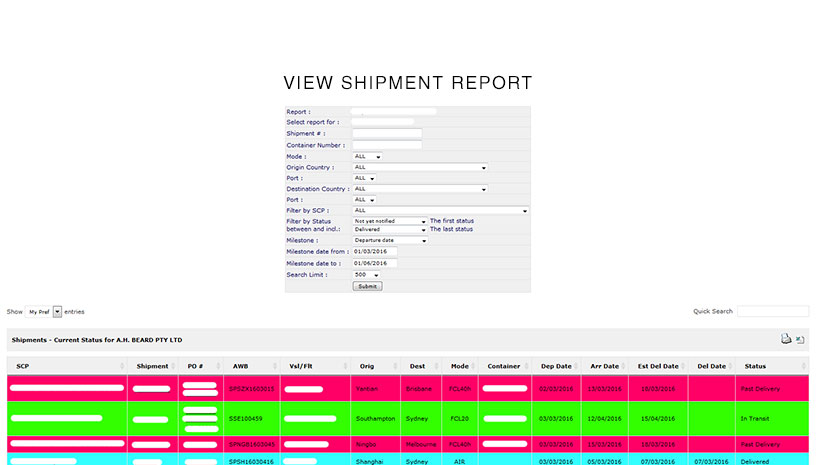Open the Destination Country dropdown
The image size is (819, 465).
click(419, 189)
